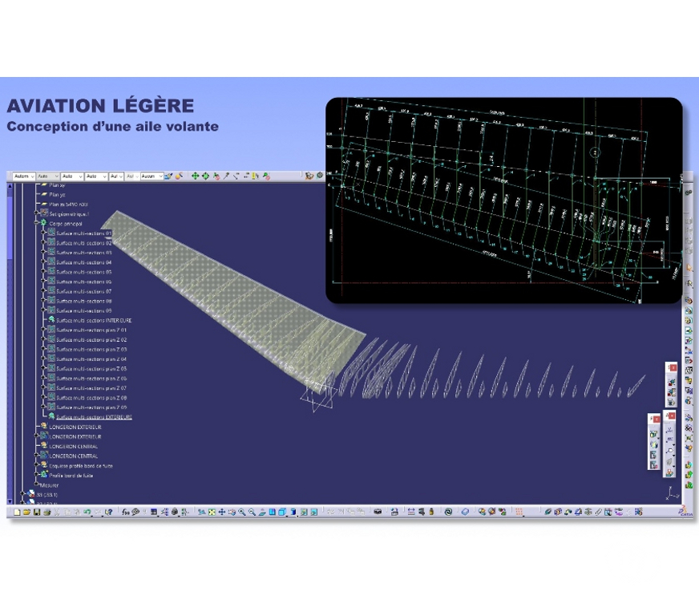
Task: Select the Fit All In view icon
Action: coord(212,510)
